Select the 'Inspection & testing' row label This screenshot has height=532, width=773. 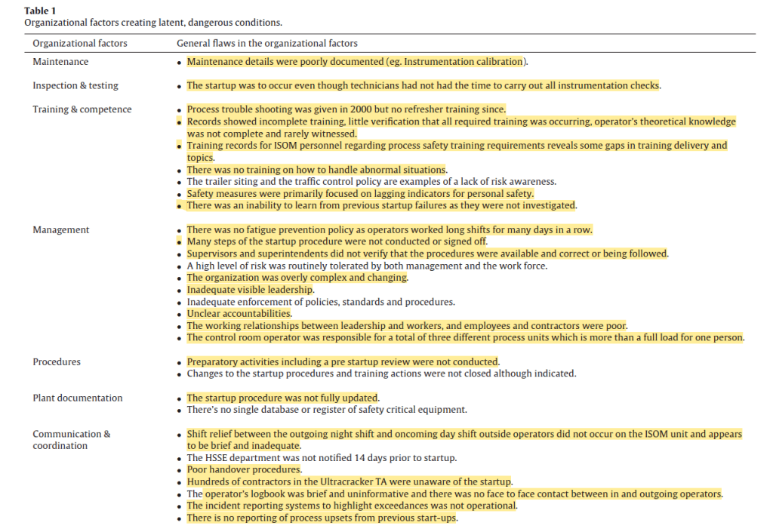(75, 86)
